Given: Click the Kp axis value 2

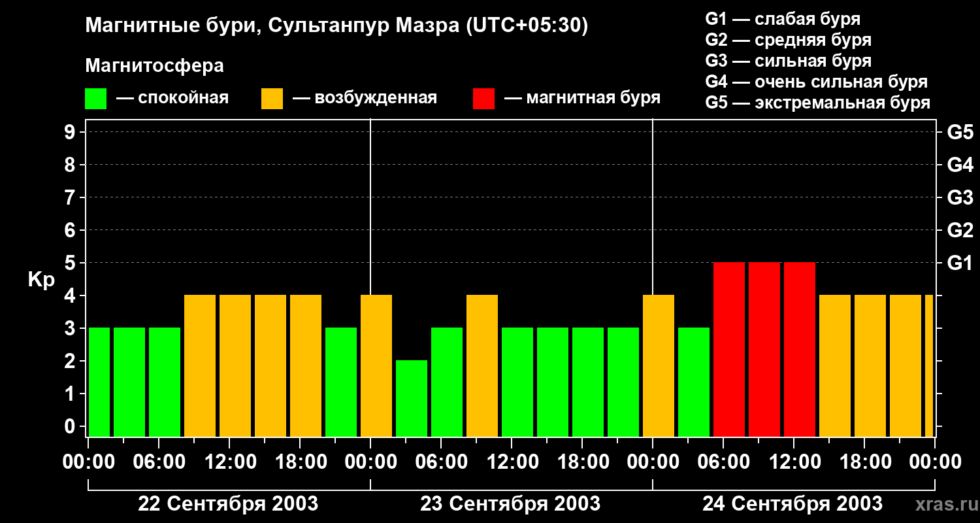Looking at the screenshot, I should coord(71,361).
